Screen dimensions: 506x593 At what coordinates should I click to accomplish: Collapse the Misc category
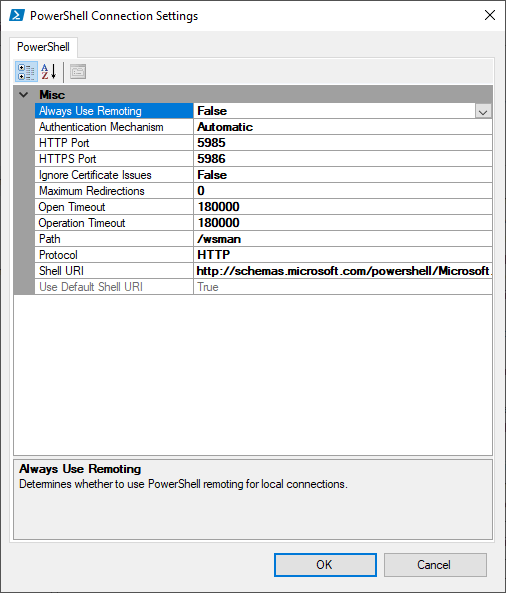23,95
